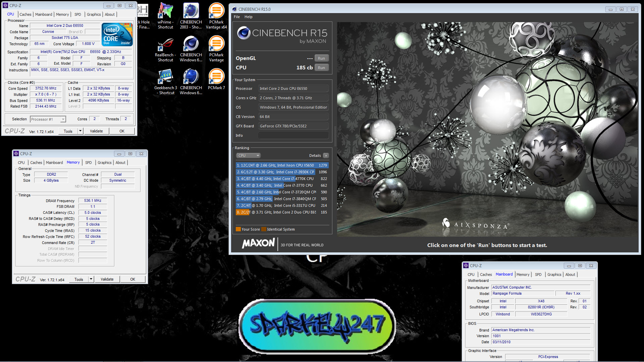
Task: Click CINEBENCH Windows 6 icon beside Geekbench
Action: 191,82
